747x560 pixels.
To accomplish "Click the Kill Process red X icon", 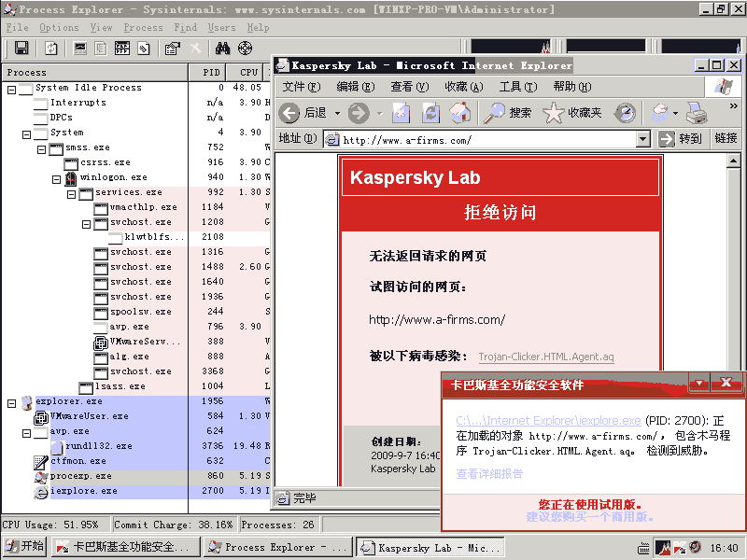I will [195, 49].
